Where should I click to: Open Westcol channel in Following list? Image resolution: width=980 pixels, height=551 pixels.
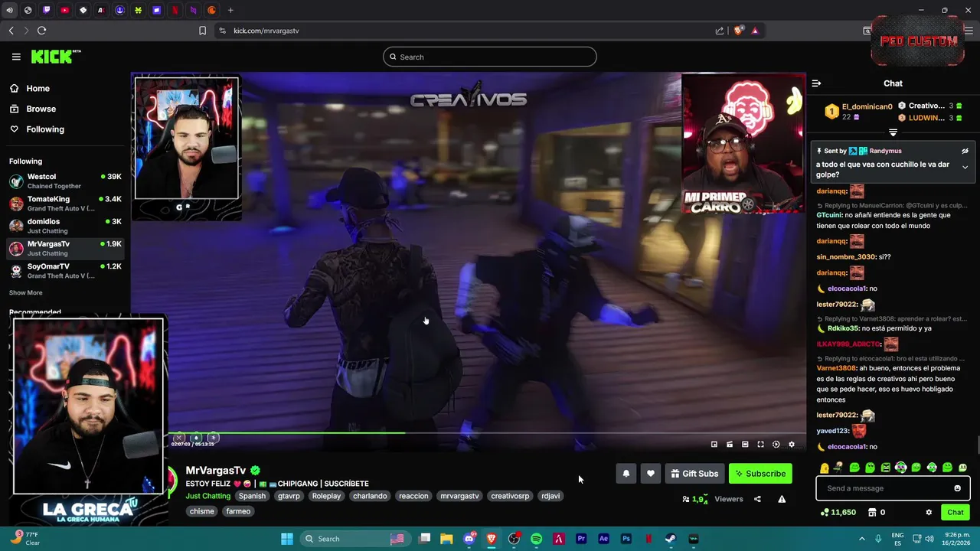(65, 181)
